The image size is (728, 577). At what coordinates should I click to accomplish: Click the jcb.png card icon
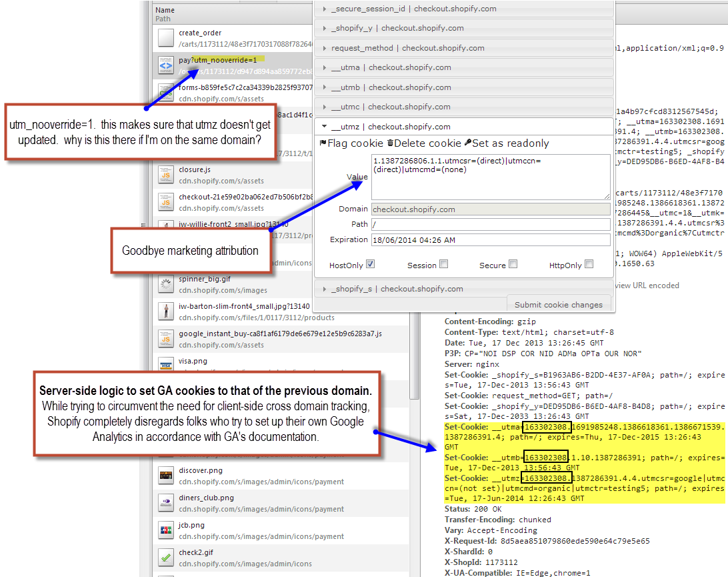point(166,530)
